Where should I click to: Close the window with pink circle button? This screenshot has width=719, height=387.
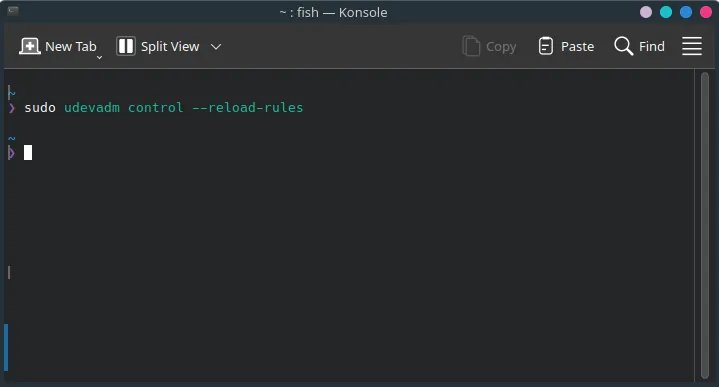point(706,12)
